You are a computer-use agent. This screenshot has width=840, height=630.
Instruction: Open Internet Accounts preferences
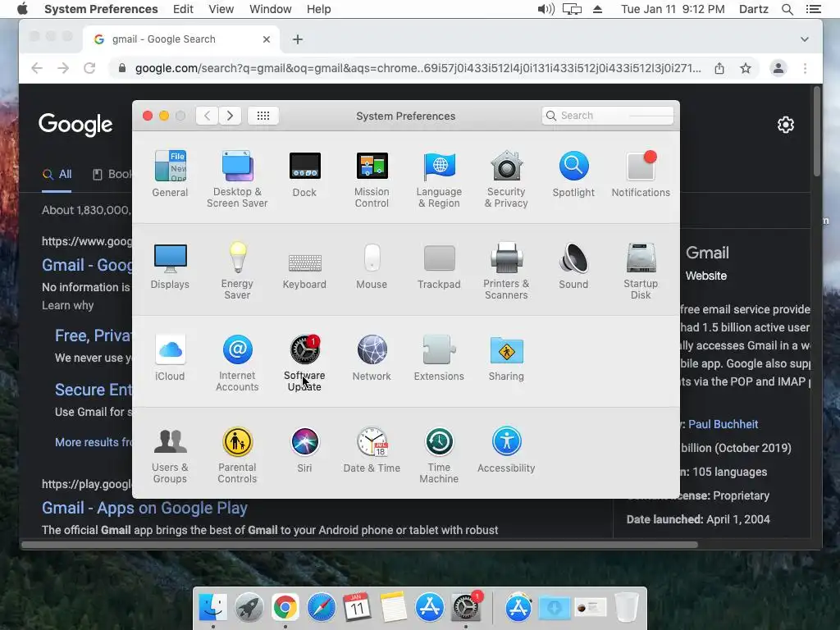point(237,363)
